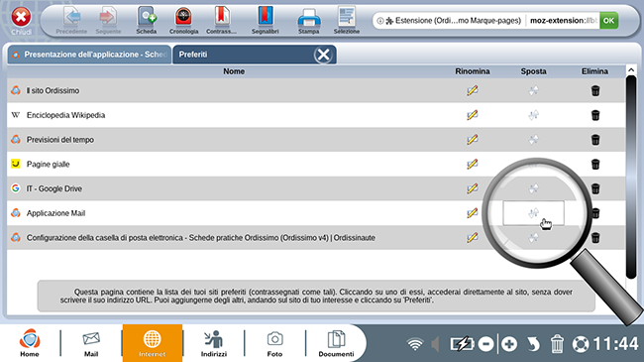The image size is (644, 362).
Task: Click the scrollbar up arrow
Action: 631,70
